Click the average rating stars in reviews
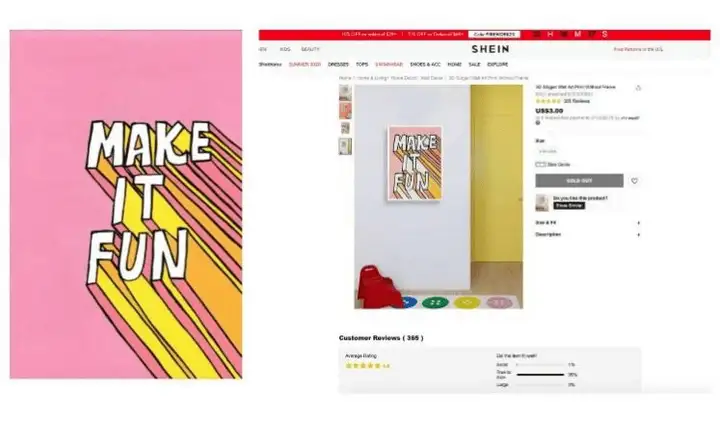Image resolution: width=720 pixels, height=443 pixels. pyautogui.click(x=363, y=366)
